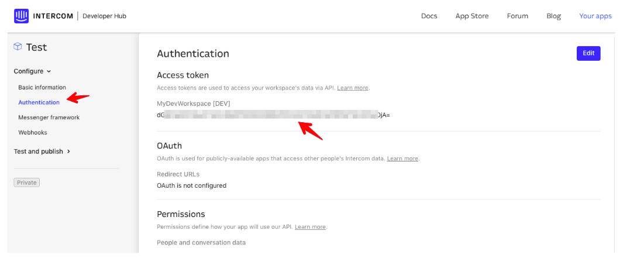644x279 pixels.
Task: Click the Developer Hub label
Action: 104,16
